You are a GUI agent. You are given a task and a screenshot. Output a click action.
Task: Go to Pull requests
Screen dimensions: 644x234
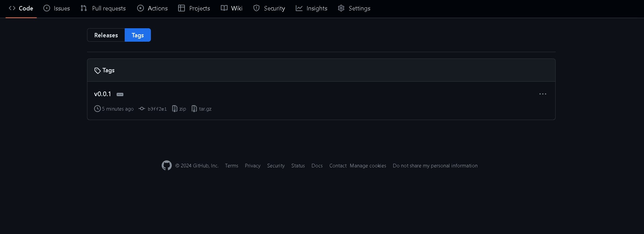(103, 8)
